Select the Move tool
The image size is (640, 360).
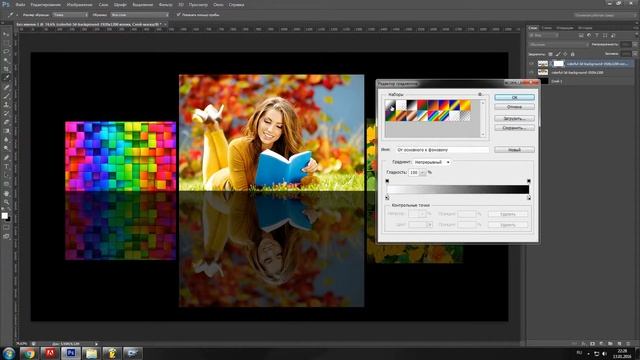pyautogui.click(x=6, y=34)
